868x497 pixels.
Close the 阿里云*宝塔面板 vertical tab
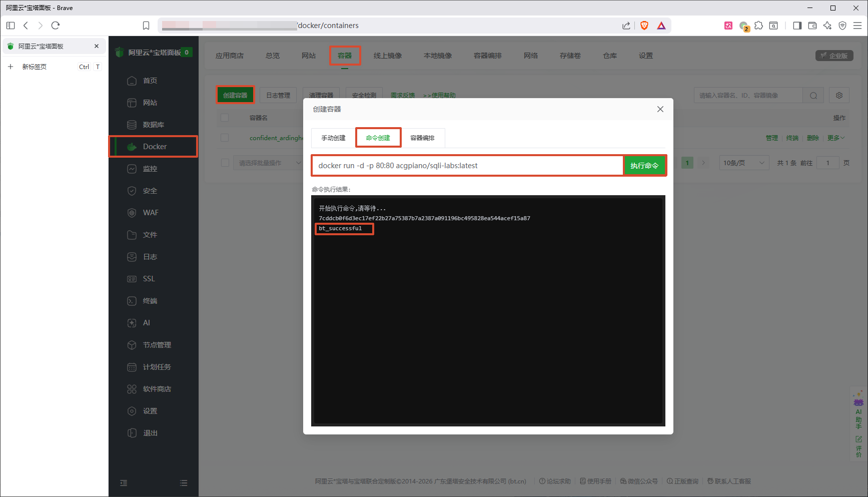[97, 46]
